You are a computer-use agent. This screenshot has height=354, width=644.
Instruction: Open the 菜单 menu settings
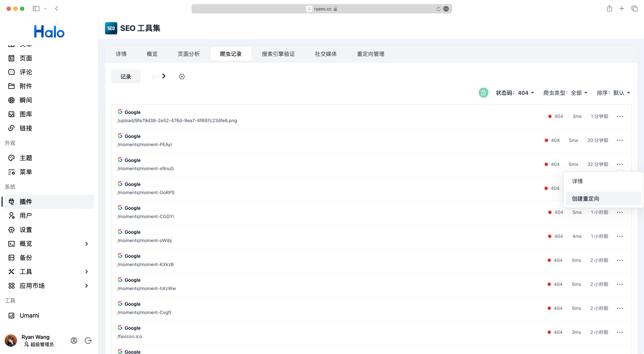pos(49,172)
